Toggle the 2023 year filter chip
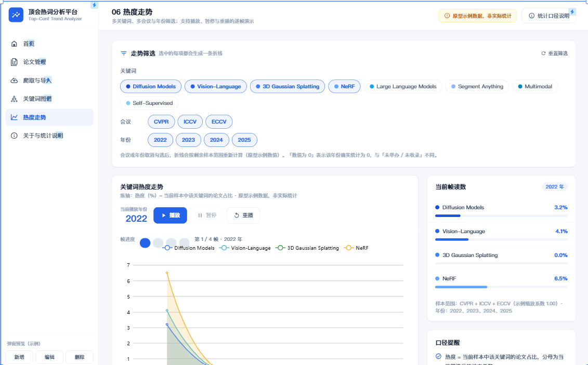 tap(188, 140)
